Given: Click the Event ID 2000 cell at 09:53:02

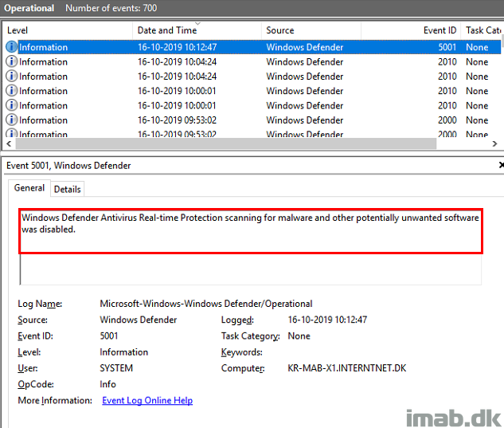Looking at the screenshot, I should pyautogui.click(x=447, y=120).
